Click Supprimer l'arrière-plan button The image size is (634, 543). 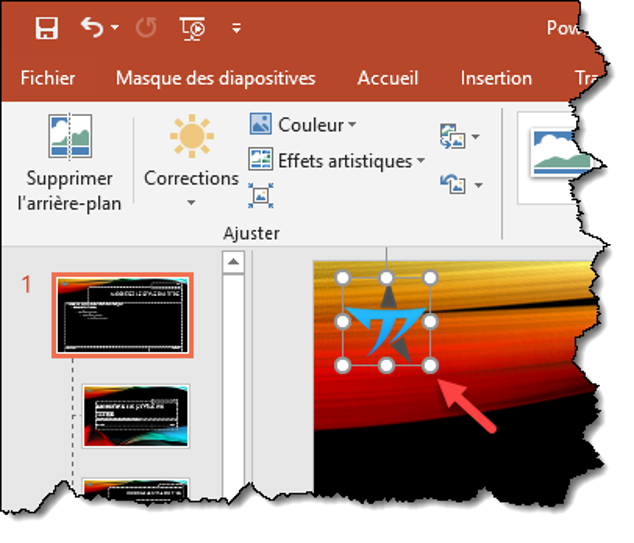click(x=70, y=163)
